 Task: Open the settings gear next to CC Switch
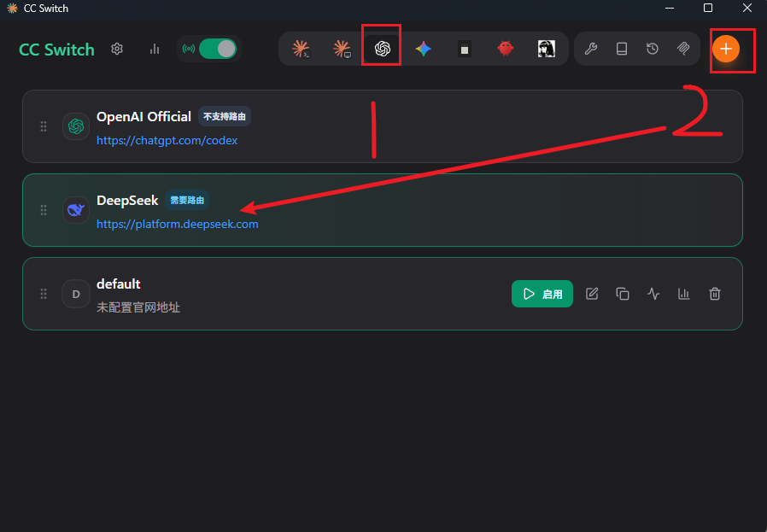coord(117,49)
